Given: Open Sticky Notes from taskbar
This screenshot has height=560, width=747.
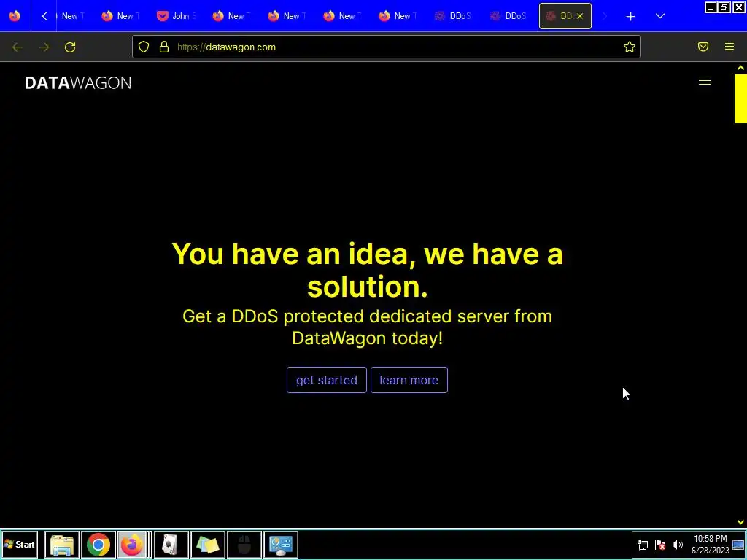Looking at the screenshot, I should coord(208,544).
